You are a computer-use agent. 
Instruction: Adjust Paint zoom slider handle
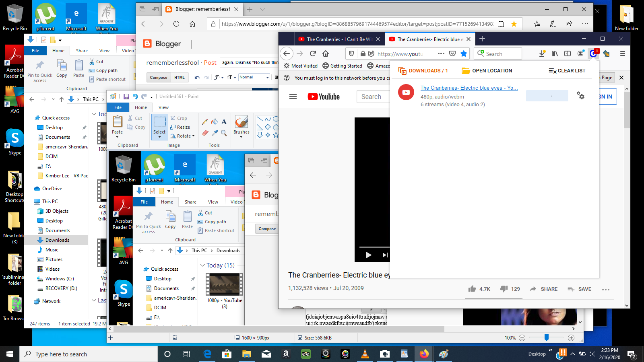pos(547,337)
